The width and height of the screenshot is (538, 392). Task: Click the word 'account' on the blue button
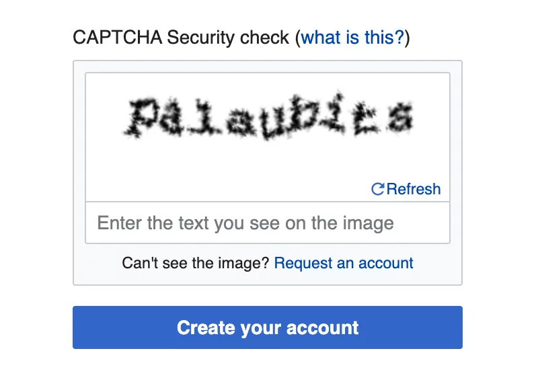point(323,328)
